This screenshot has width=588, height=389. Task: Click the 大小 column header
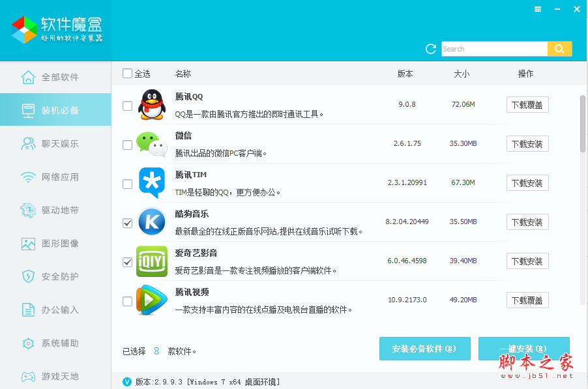(x=462, y=74)
